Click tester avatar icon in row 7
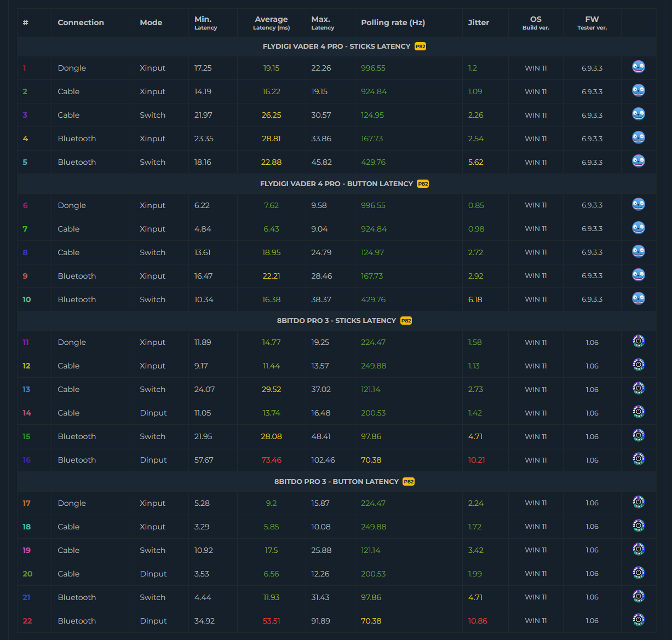This screenshot has width=672, height=640. (638, 228)
